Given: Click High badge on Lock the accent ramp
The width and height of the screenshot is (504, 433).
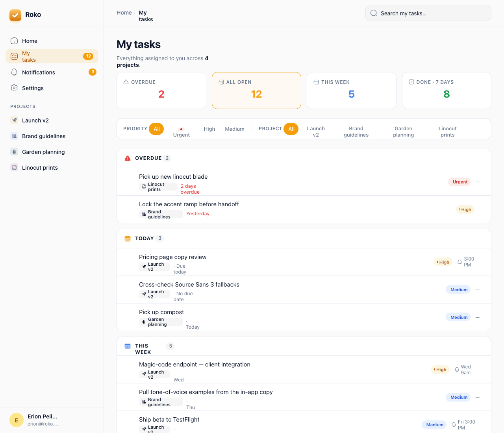Looking at the screenshot, I should tap(465, 209).
